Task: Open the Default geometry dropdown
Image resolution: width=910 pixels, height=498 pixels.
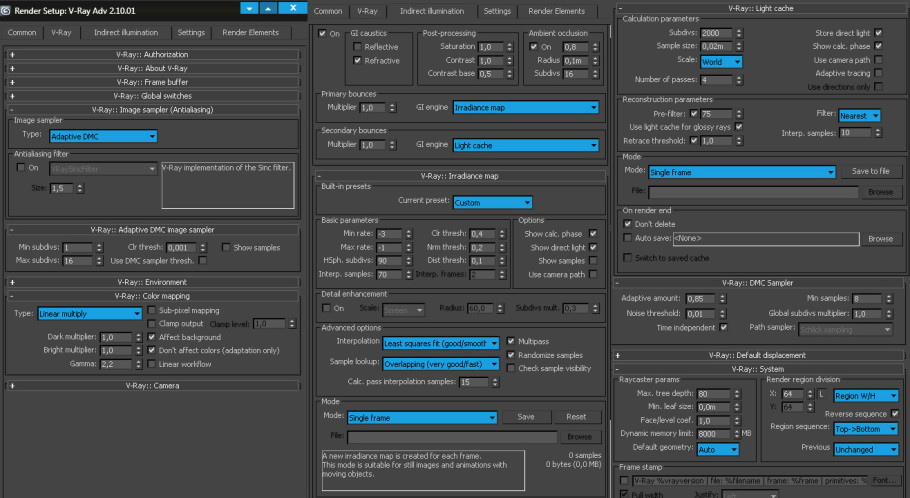Action: coord(718,450)
